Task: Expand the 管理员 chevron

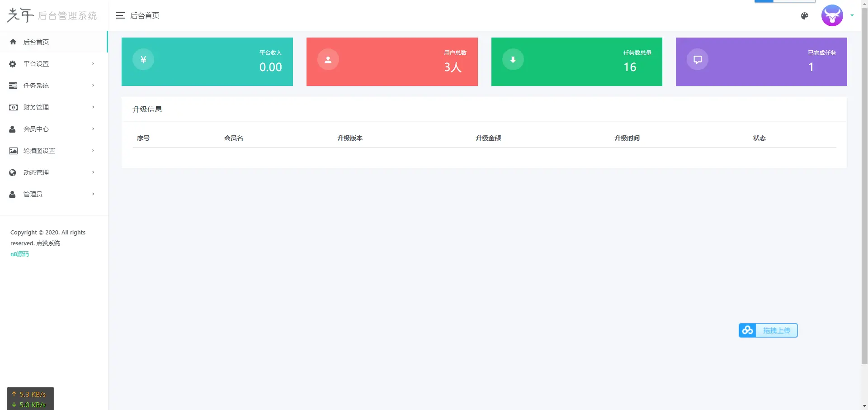Action: point(93,194)
